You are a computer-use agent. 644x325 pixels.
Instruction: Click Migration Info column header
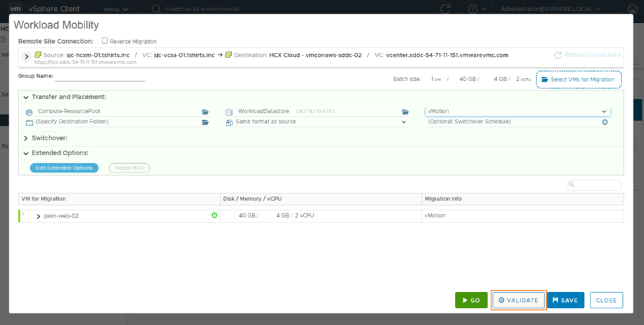522,199
